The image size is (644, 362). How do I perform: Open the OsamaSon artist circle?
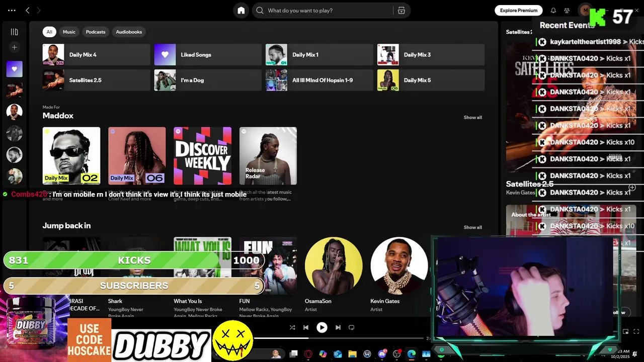pos(334,266)
